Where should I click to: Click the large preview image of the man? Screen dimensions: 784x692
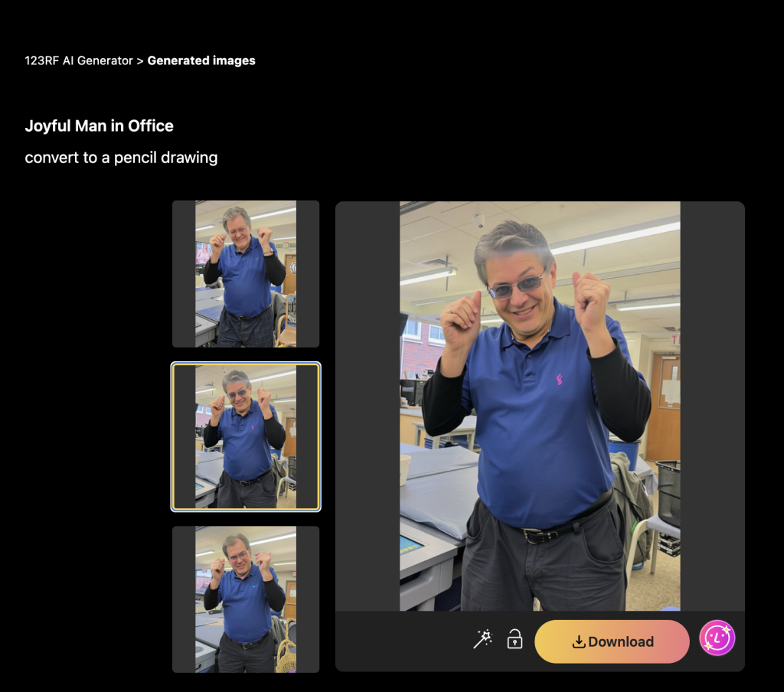click(x=540, y=406)
